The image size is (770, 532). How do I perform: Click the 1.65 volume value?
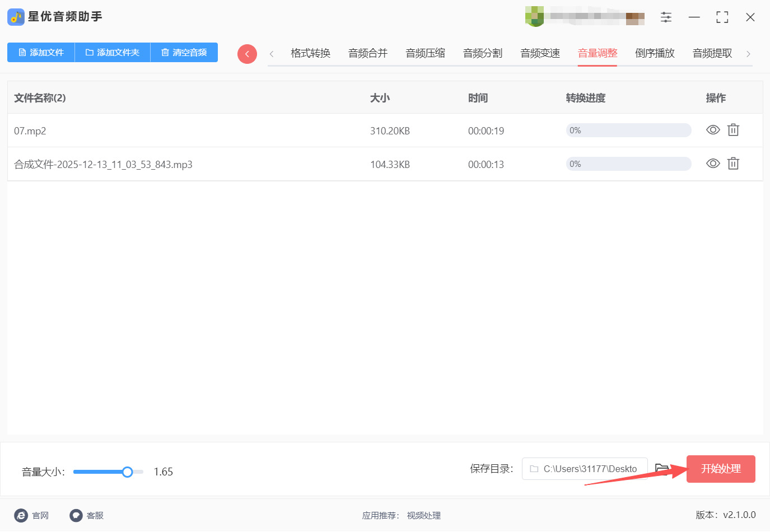(x=164, y=472)
